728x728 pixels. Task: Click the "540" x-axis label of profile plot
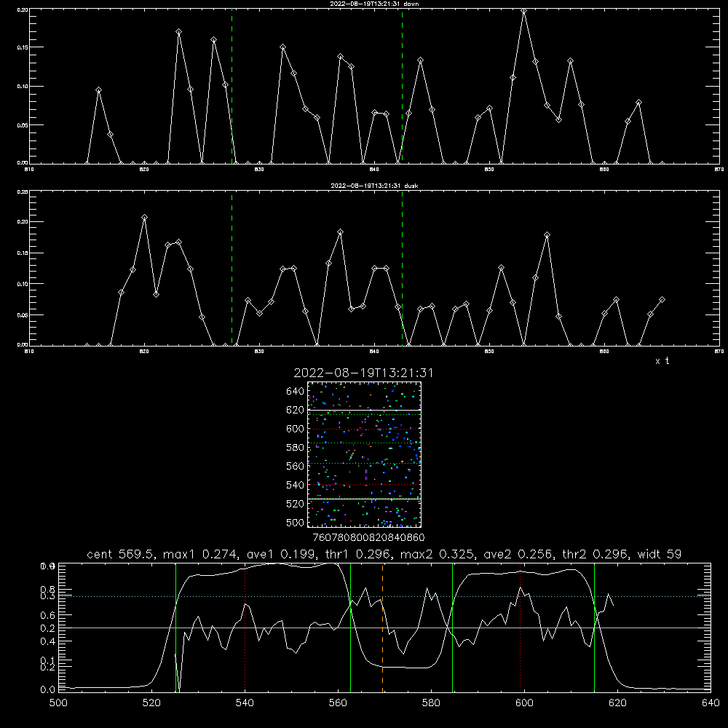pos(245,703)
